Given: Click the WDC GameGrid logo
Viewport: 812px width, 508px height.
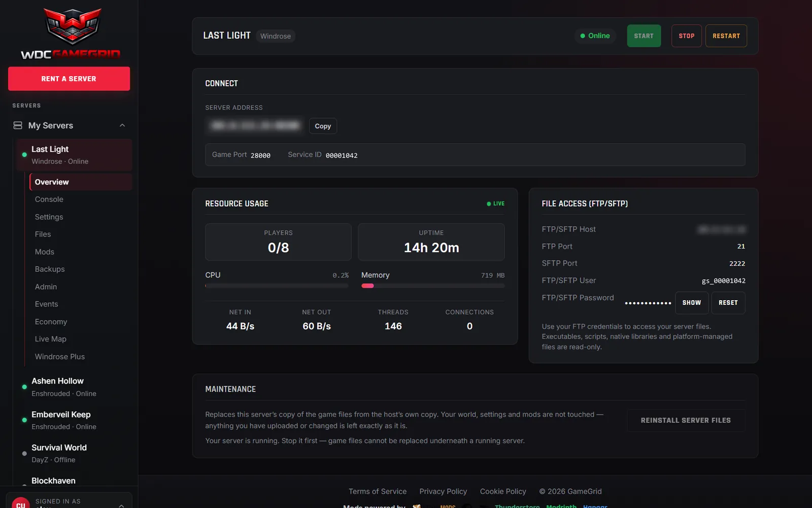Looking at the screenshot, I should [71, 33].
